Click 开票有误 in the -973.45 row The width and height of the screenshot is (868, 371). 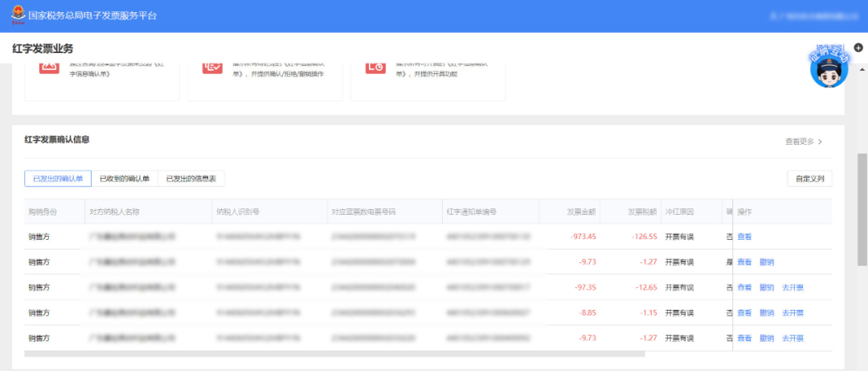679,237
